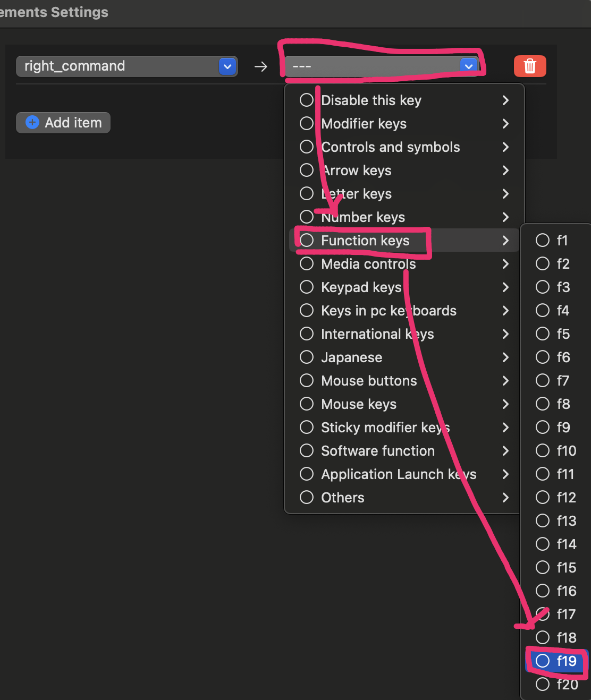Viewport: 591px width, 700px height.
Task: Expand Number keys submenu chevron
Action: pyautogui.click(x=505, y=217)
